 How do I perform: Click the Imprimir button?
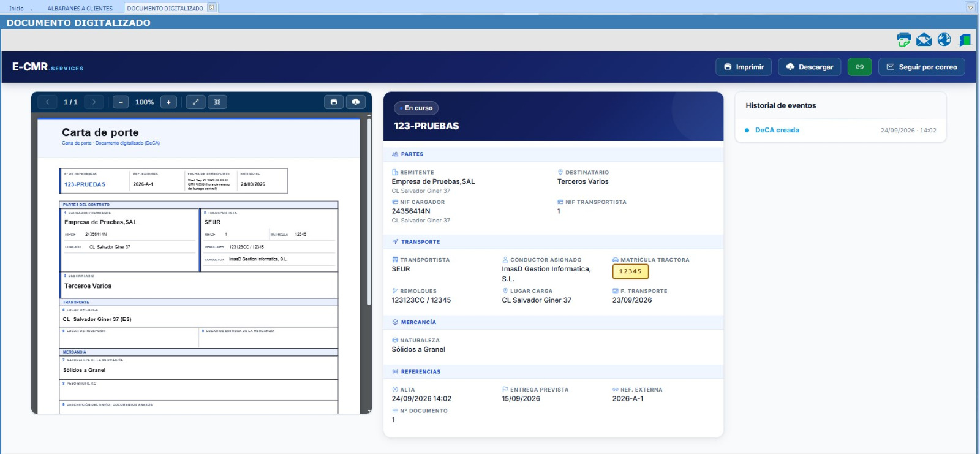pos(744,67)
